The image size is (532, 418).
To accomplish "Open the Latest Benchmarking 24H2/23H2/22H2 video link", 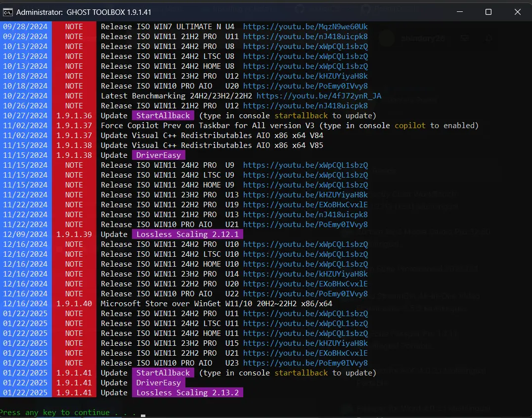I will click(x=319, y=96).
